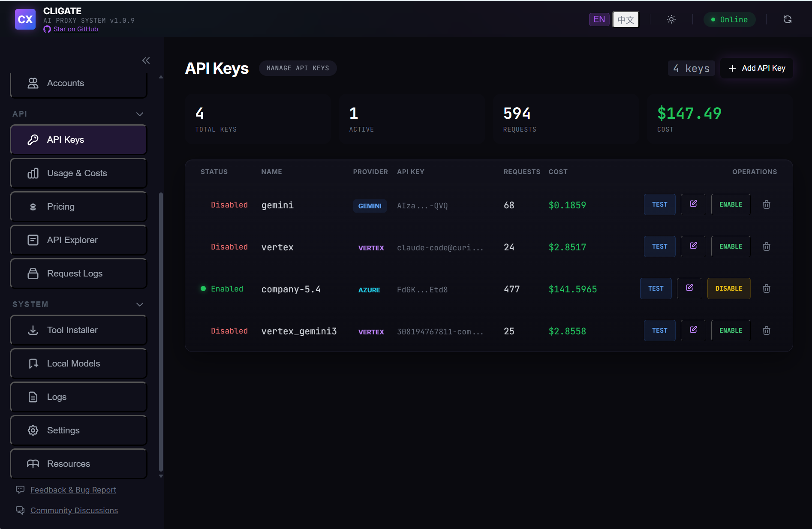Open the Star on GitHub link
812x529 pixels.
(76, 29)
